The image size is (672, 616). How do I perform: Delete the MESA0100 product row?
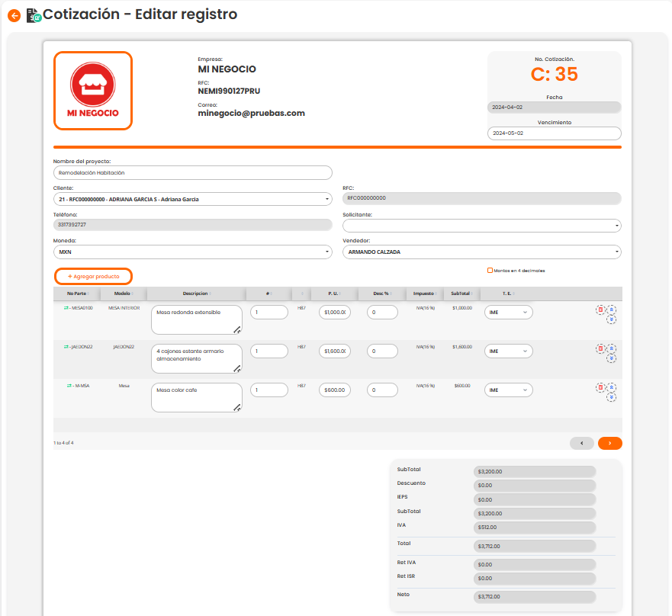(600, 309)
